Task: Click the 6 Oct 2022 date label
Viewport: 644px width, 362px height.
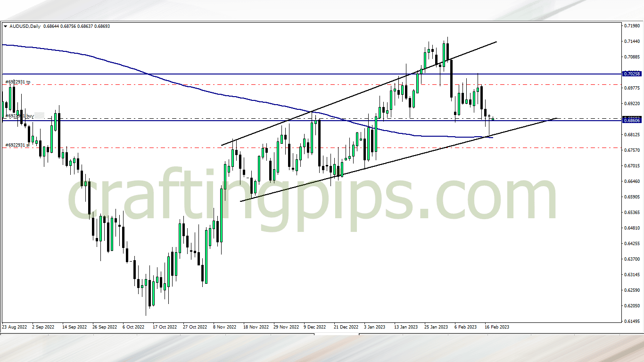Action: coord(133,327)
